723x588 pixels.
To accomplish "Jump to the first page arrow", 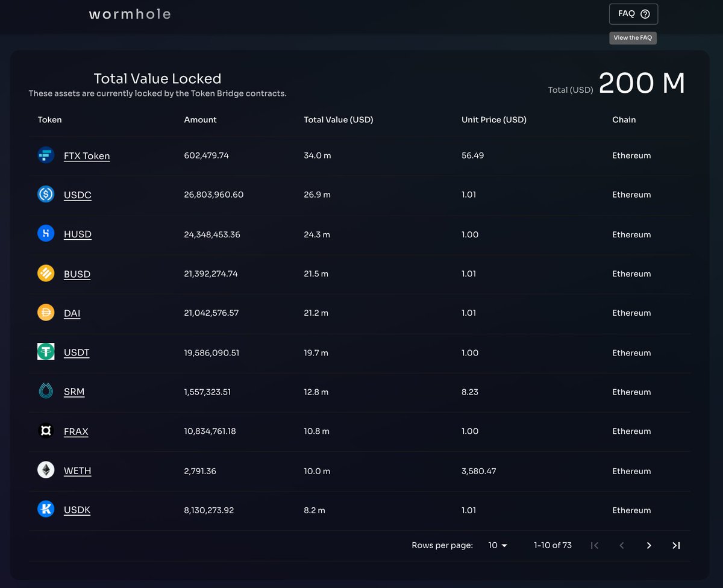I will click(x=595, y=545).
